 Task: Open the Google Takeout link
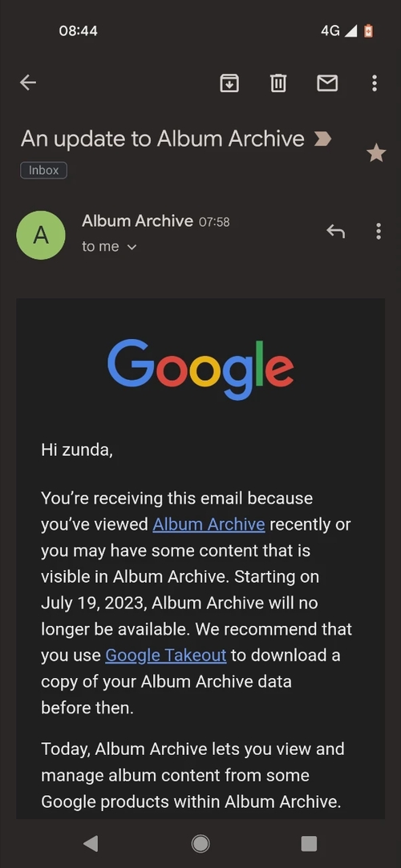click(165, 656)
